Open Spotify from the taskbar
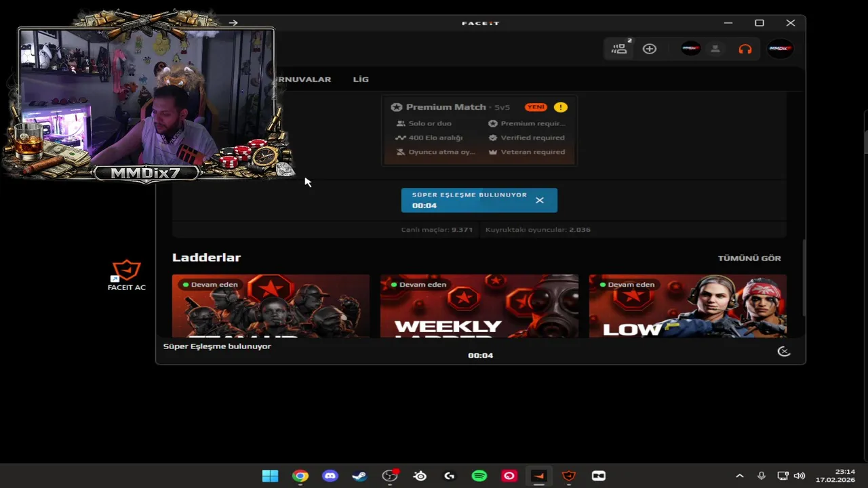The width and height of the screenshot is (868, 488). 479,476
